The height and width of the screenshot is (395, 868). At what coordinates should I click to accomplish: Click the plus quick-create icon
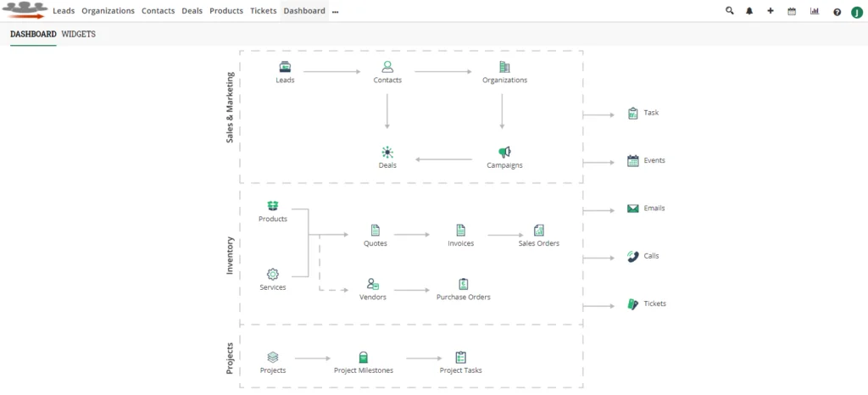pos(771,11)
